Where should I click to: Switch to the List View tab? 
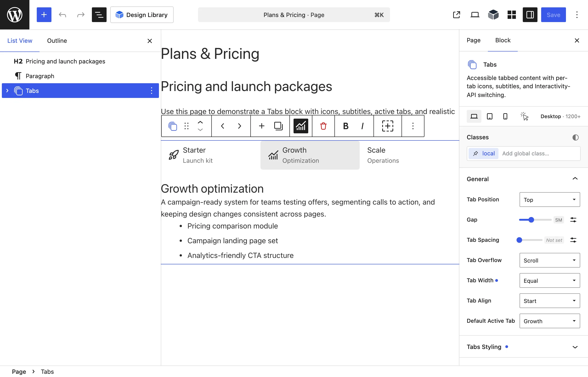point(20,41)
